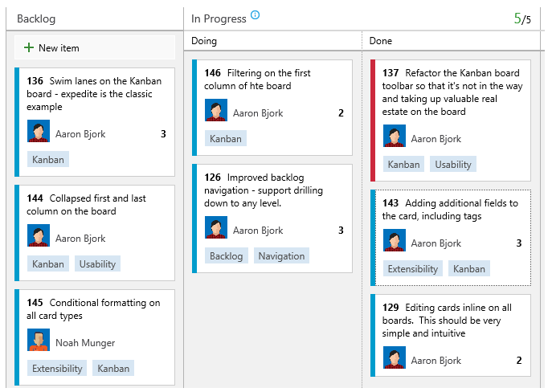Open card 144 Collapsed first and last column
Image resolution: width=548 pixels, height=392 pixels.
86,205
